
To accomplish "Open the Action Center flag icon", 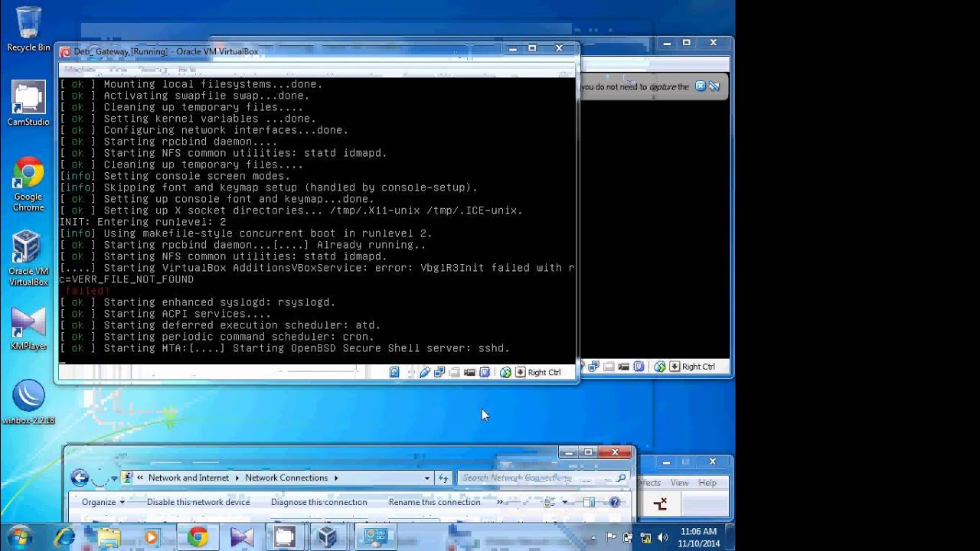I will coord(612,538).
